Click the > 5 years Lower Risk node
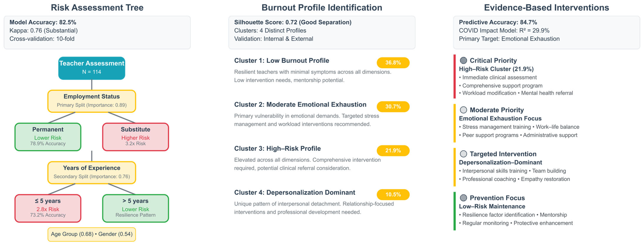Viewport: 644px width, 246px height. point(136,208)
